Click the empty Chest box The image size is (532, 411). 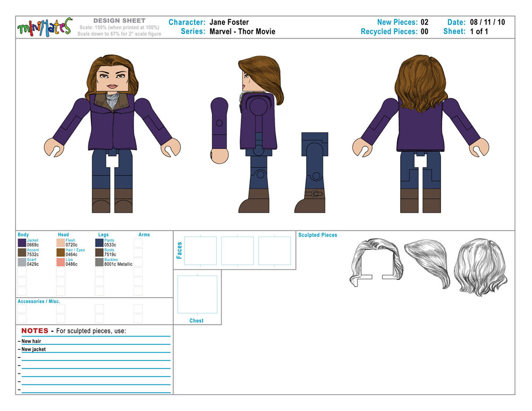(x=197, y=295)
